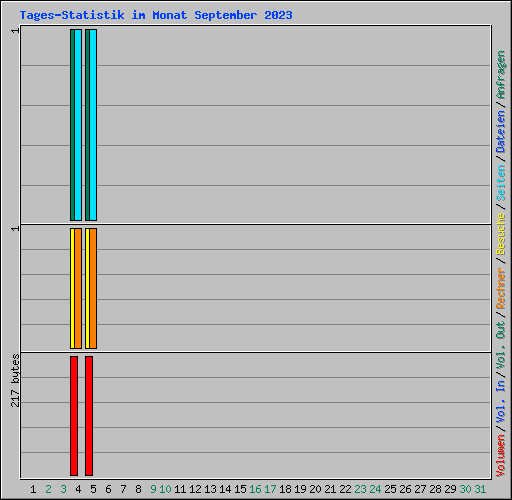Click the 'Dateien' legend label
Screen dimensions: 512x500
[501, 131]
